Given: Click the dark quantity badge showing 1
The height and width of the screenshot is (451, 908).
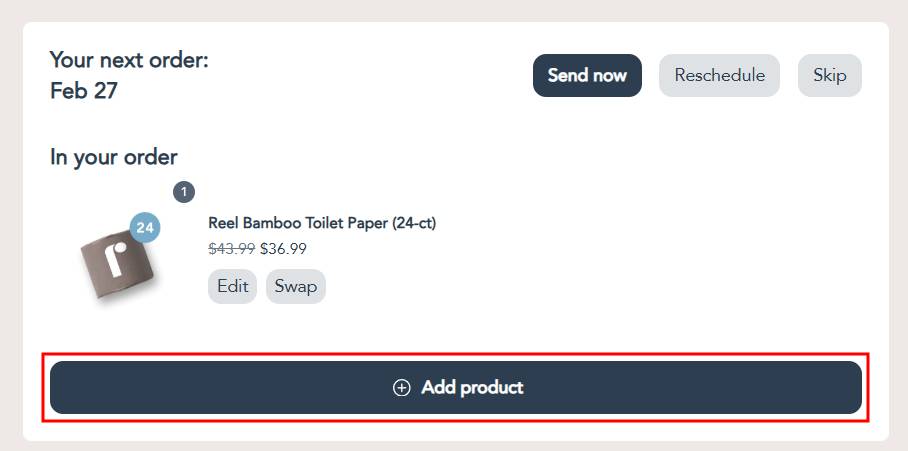Looking at the screenshot, I should 184,192.
